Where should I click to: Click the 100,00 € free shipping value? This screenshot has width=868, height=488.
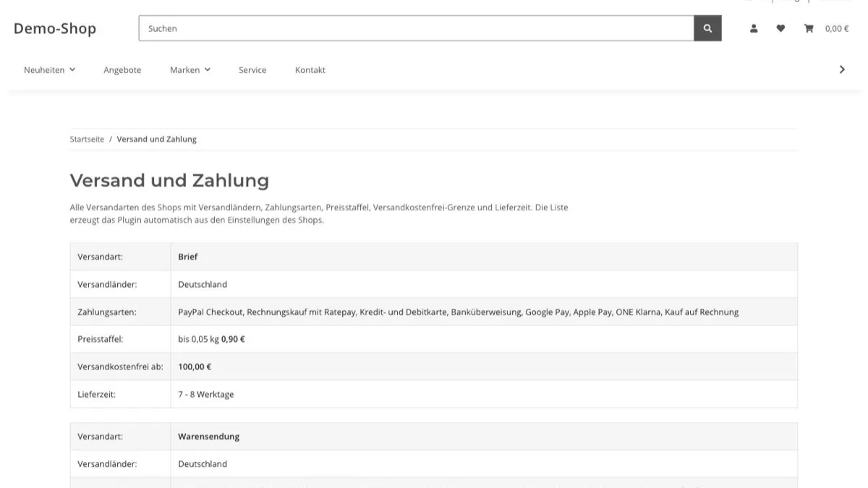pyautogui.click(x=195, y=367)
